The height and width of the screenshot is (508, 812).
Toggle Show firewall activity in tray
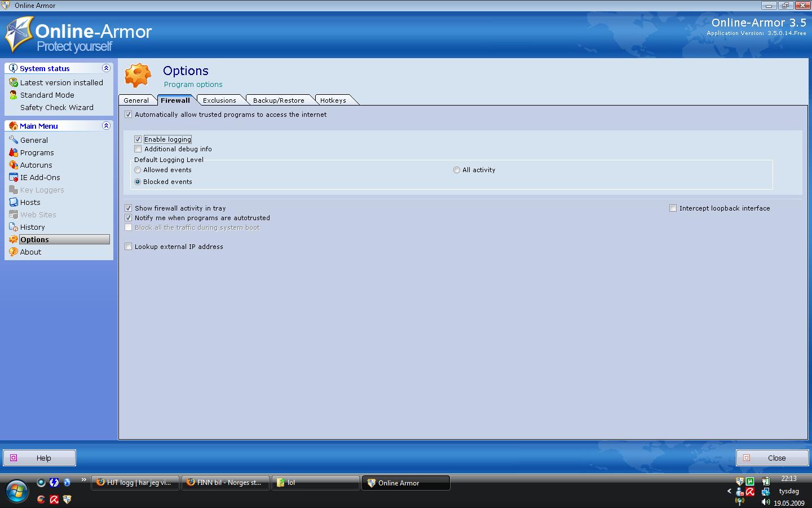tap(129, 208)
